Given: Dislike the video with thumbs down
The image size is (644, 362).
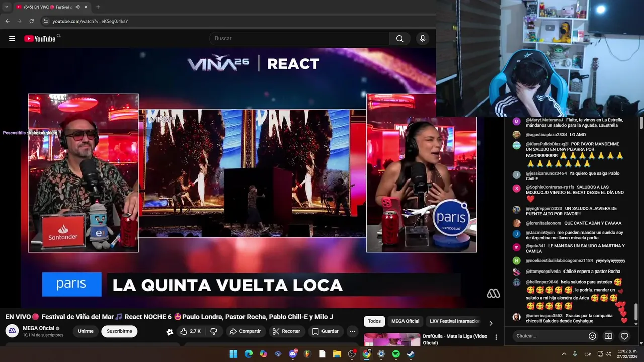Looking at the screenshot, I should click(214, 331).
